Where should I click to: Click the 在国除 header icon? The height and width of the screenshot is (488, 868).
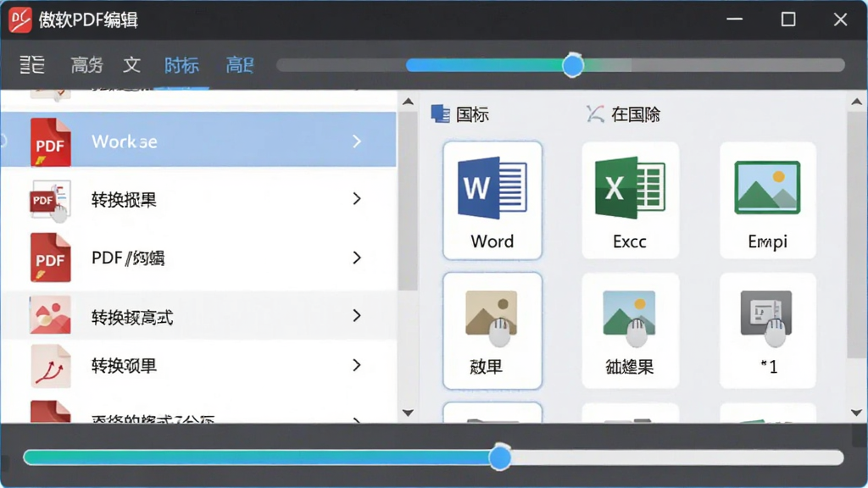595,114
